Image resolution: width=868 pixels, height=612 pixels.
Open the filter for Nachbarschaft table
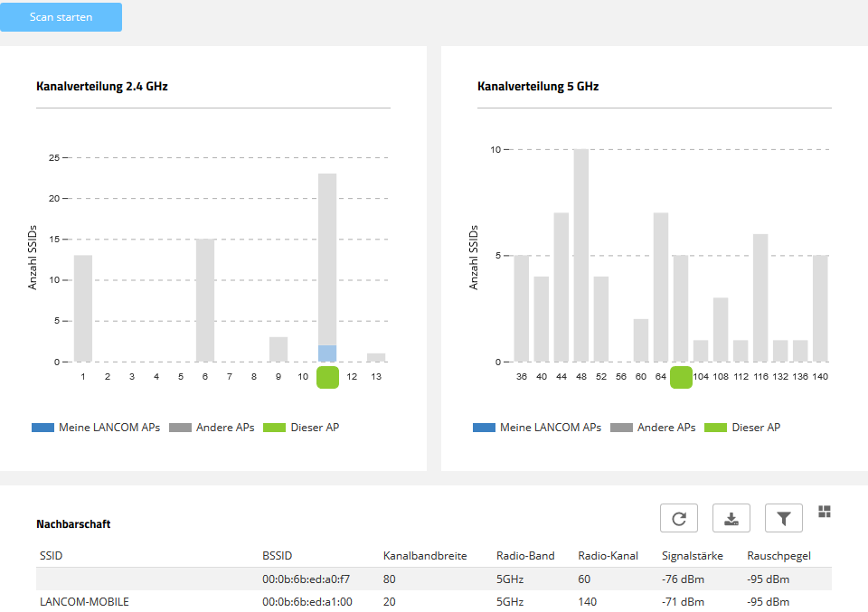point(784,518)
